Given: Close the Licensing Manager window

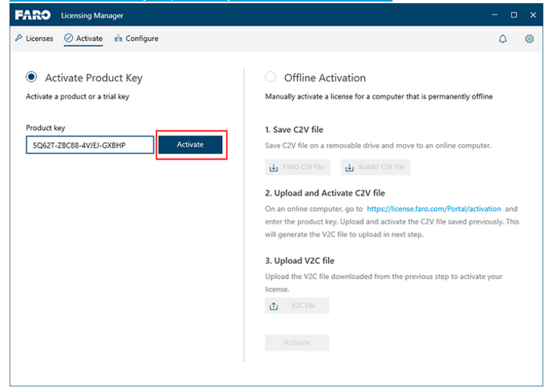Looking at the screenshot, I should coord(533,14).
